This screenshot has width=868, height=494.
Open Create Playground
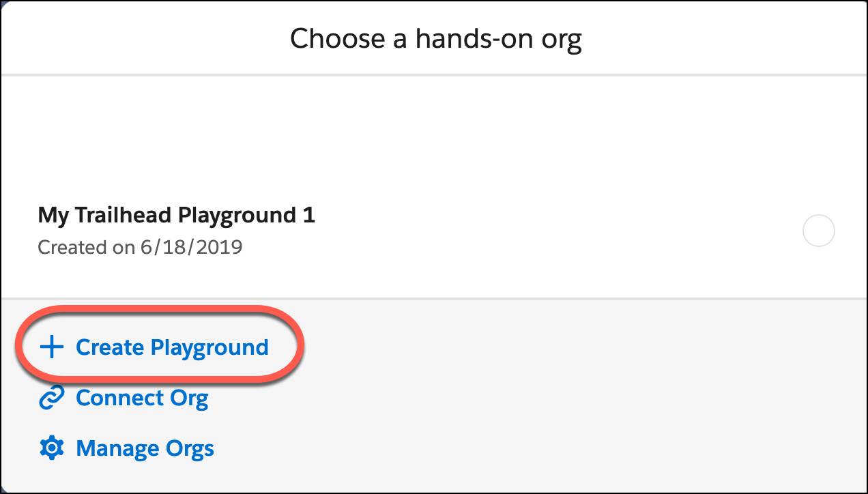(x=172, y=347)
